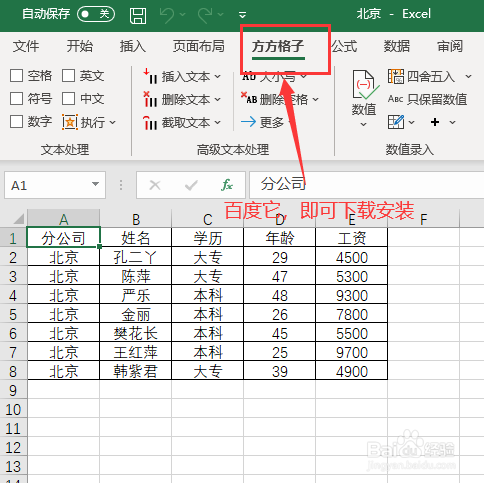Switch to the 开始 tab
This screenshot has height=483, width=484.
[x=79, y=46]
